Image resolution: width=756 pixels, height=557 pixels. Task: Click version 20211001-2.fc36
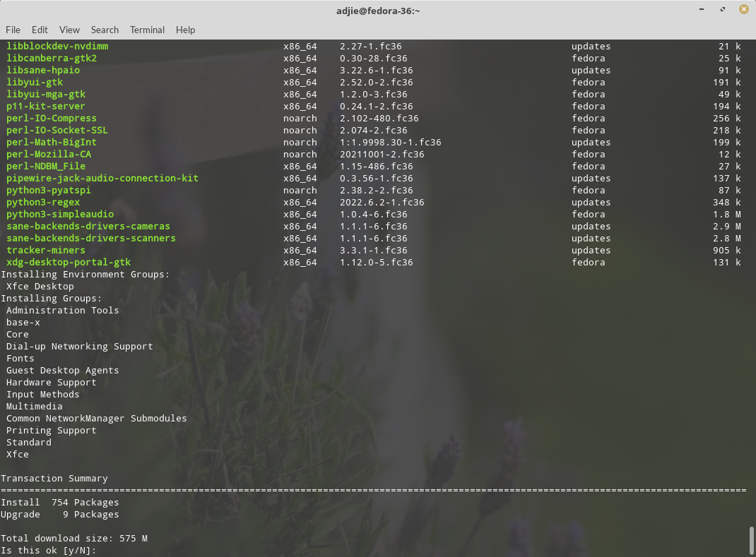tap(382, 154)
